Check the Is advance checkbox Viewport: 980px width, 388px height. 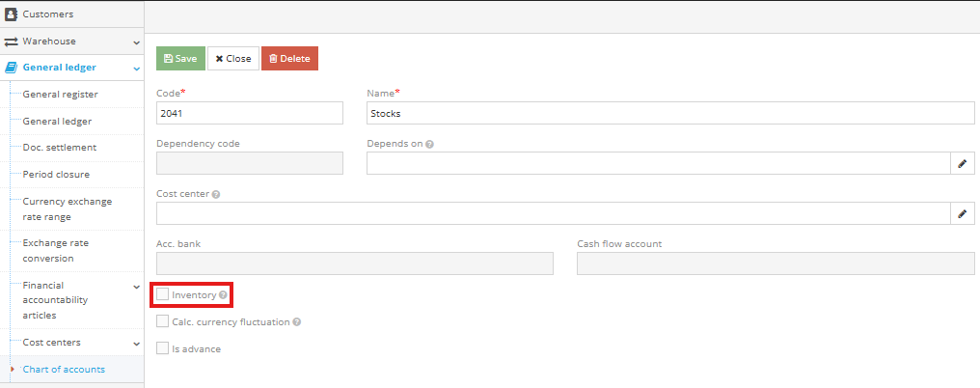pos(163,348)
